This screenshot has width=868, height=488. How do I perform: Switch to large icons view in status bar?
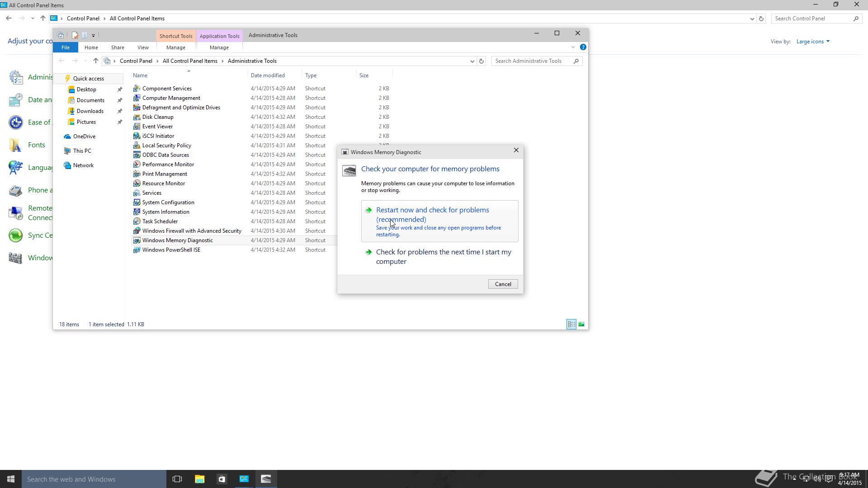pos(581,324)
